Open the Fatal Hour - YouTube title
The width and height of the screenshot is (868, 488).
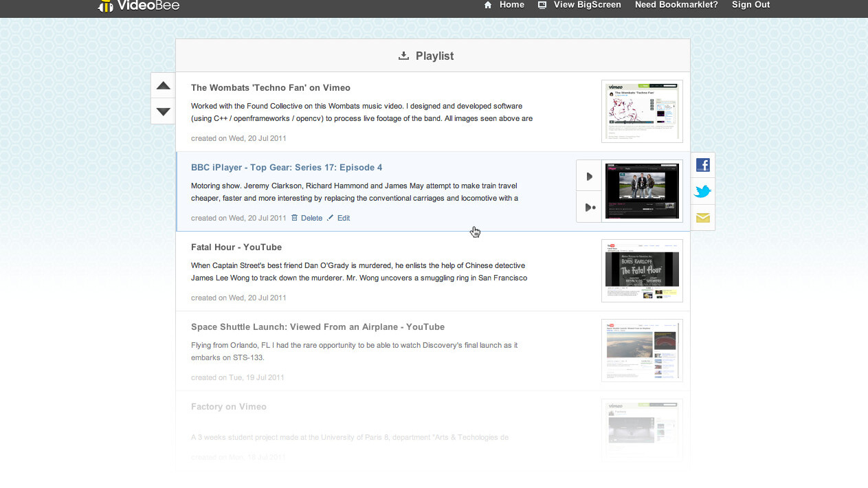click(x=236, y=247)
